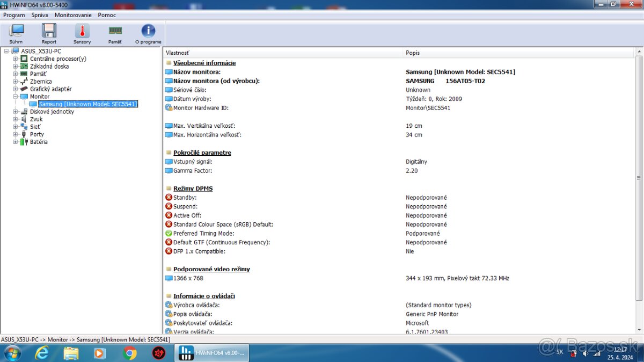Open the Report creation tool
This screenshot has height=362, width=644.
click(x=49, y=33)
